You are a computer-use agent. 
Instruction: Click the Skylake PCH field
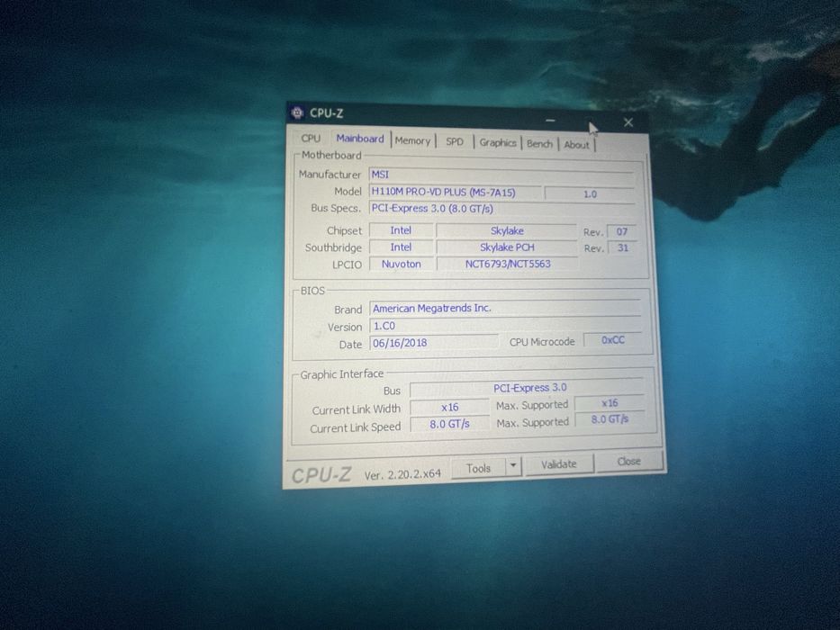point(507,247)
